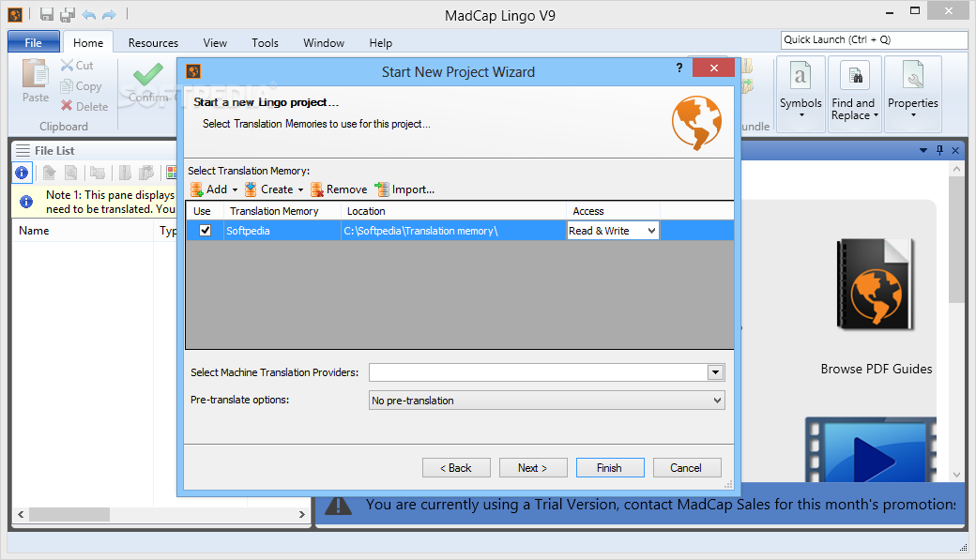Switch to the Resources ribbon tab
The image size is (976, 560).
153,42
